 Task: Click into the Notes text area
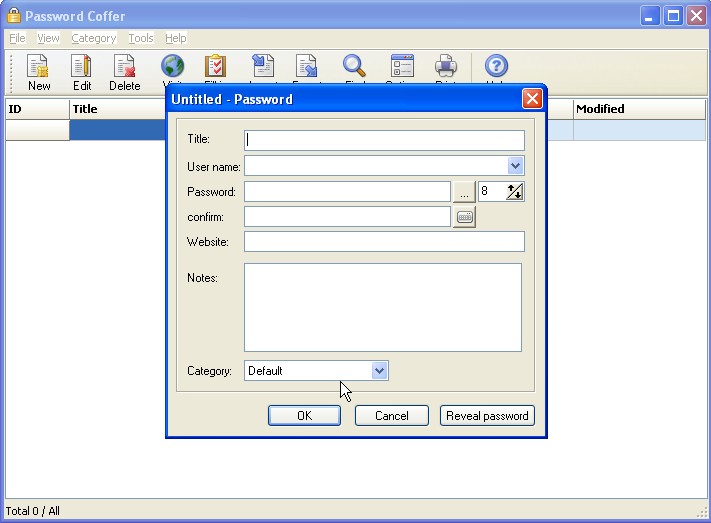tap(383, 308)
